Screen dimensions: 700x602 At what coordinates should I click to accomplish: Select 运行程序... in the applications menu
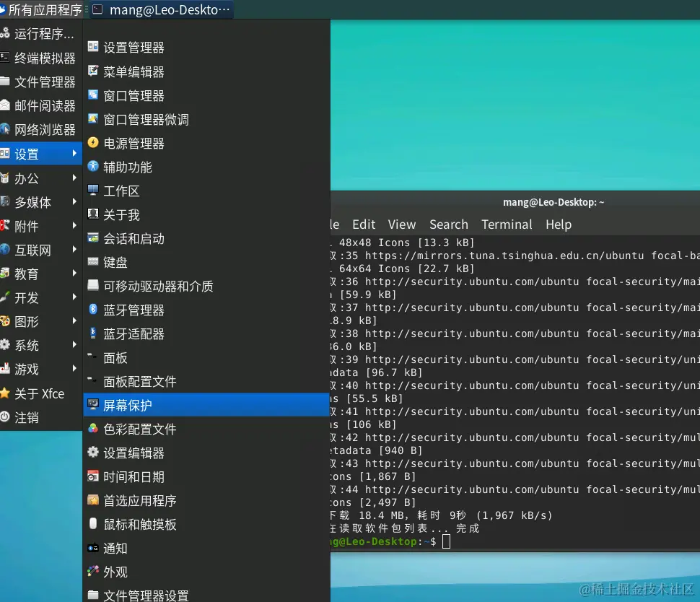point(41,33)
